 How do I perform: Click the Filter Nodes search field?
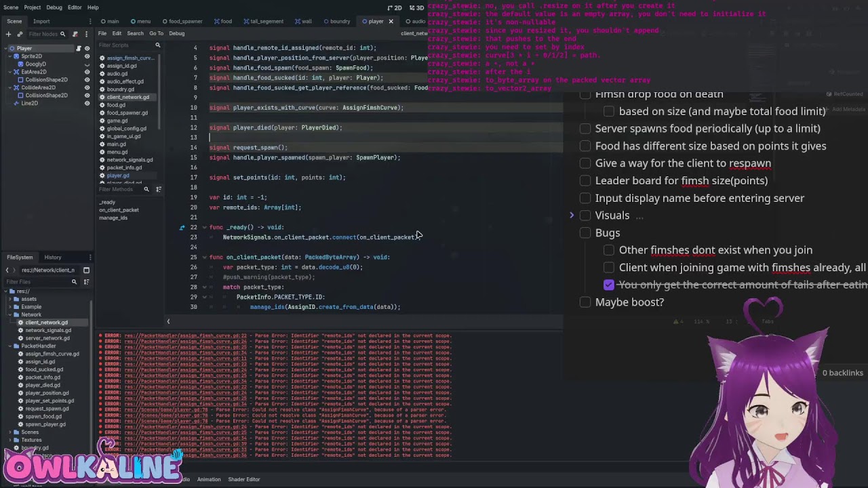(47, 34)
